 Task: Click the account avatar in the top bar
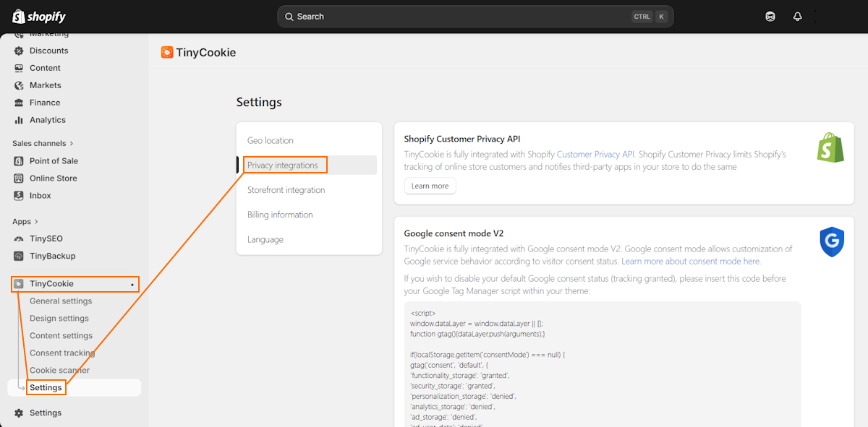click(x=770, y=16)
